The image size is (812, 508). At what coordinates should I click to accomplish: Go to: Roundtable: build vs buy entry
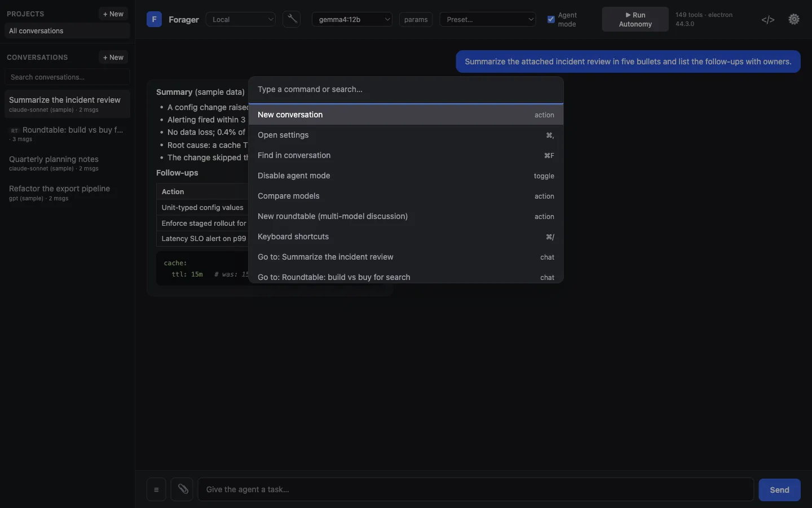(406, 275)
